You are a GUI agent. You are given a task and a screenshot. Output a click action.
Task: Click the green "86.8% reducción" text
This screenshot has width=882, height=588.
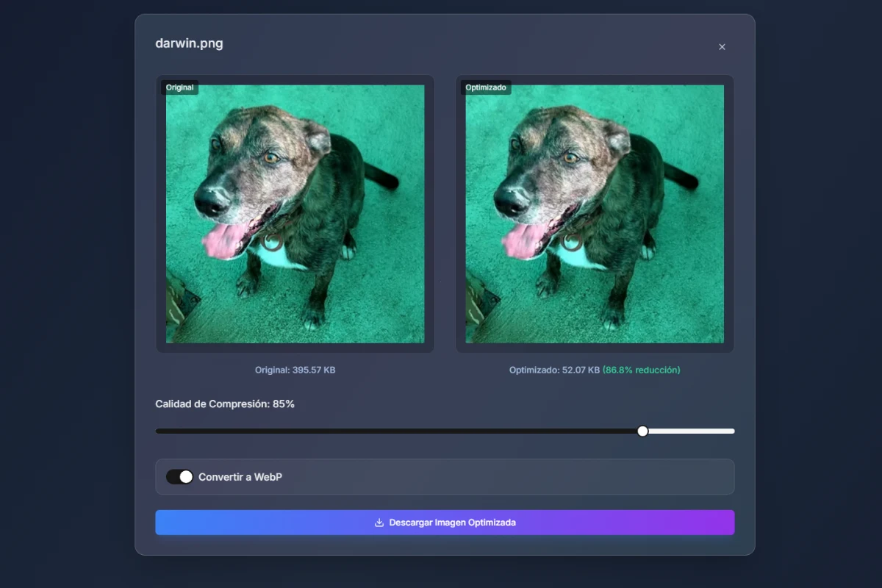(641, 370)
